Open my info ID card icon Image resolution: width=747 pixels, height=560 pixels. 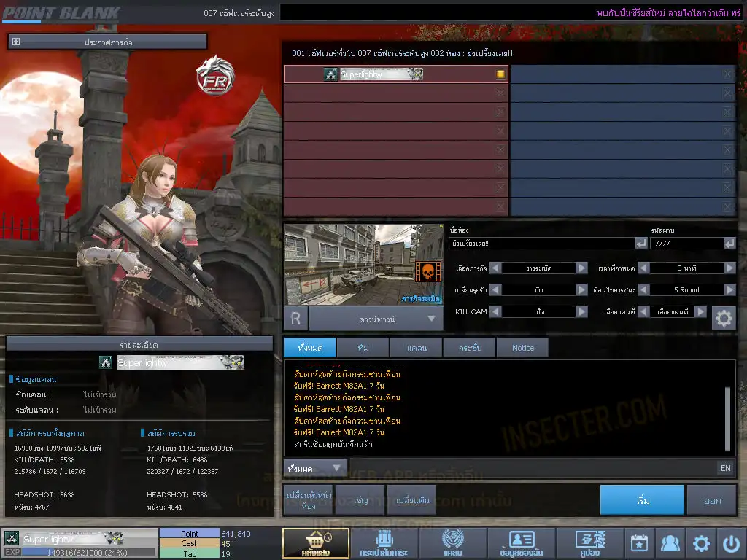[x=521, y=543]
